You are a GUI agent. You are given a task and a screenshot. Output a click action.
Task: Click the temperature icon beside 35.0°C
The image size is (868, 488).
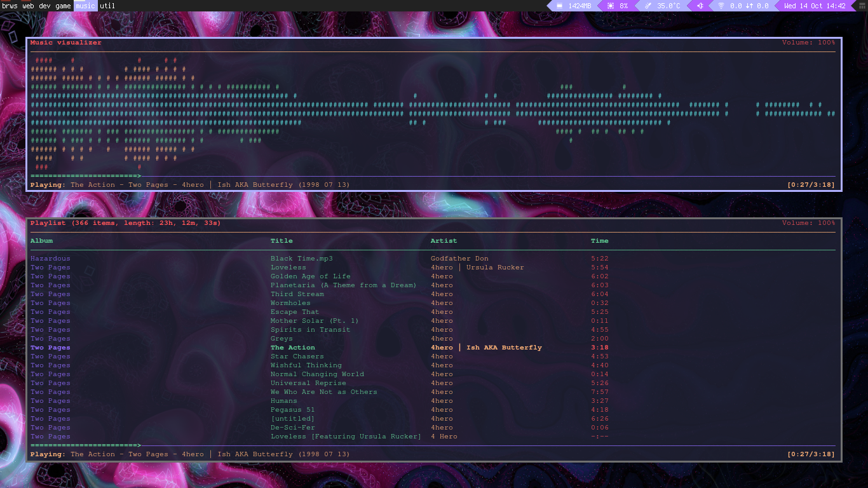tap(648, 6)
